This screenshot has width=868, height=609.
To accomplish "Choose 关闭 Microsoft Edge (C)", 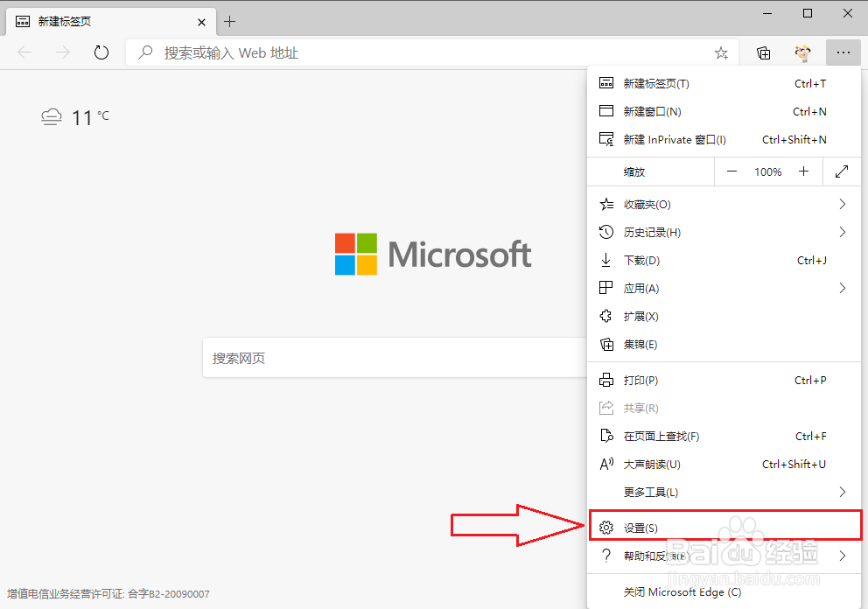I will point(724,591).
